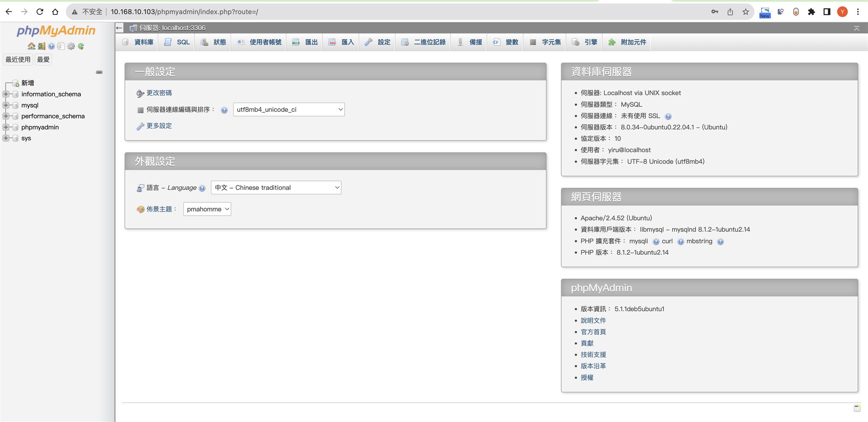Image resolution: width=868 pixels, height=422 pixels.
Task: Click the Chrome share page icon
Action: (730, 12)
